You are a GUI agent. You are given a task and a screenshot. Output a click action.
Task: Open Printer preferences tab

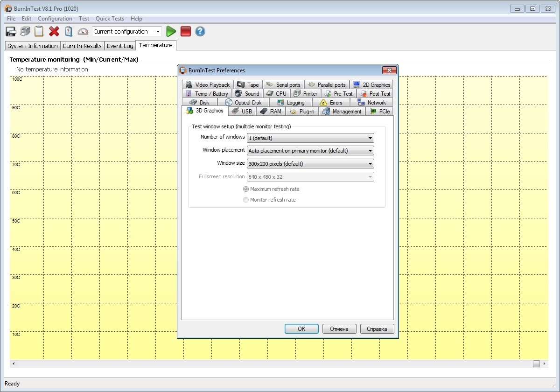click(305, 93)
